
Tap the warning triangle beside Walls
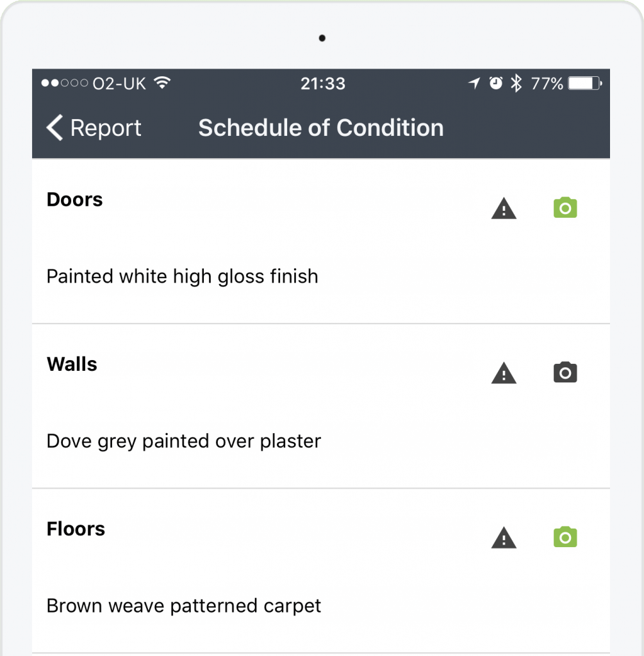point(504,373)
